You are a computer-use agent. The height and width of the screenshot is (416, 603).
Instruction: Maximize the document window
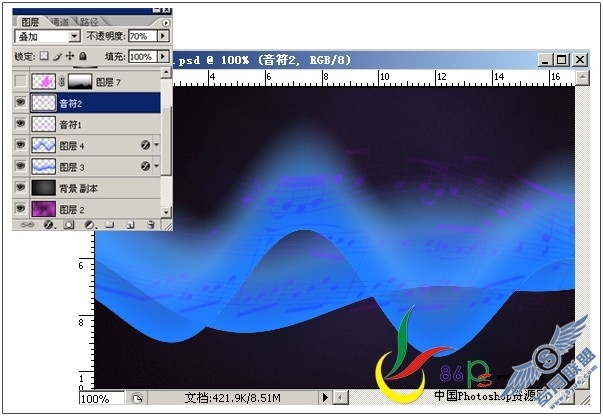[562, 60]
